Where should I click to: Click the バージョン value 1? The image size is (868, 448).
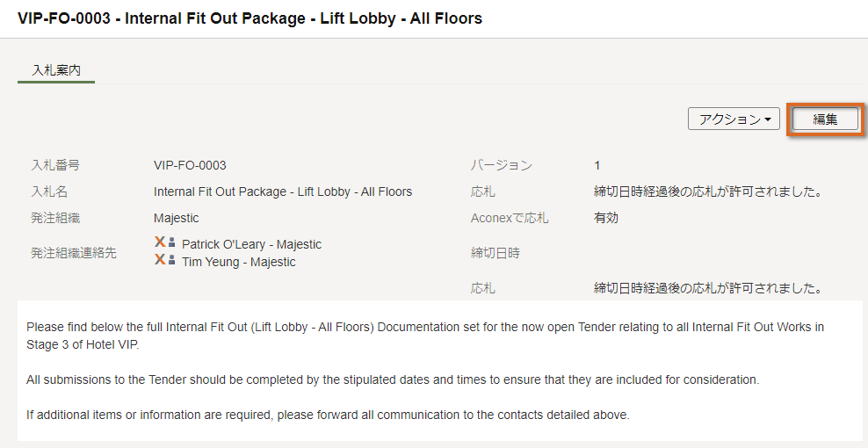click(x=597, y=165)
